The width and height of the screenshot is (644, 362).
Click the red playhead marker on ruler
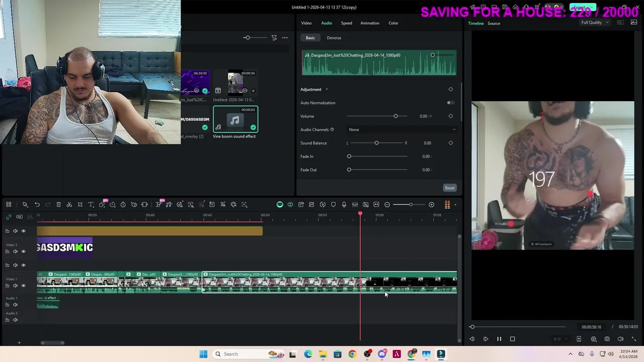(x=360, y=214)
